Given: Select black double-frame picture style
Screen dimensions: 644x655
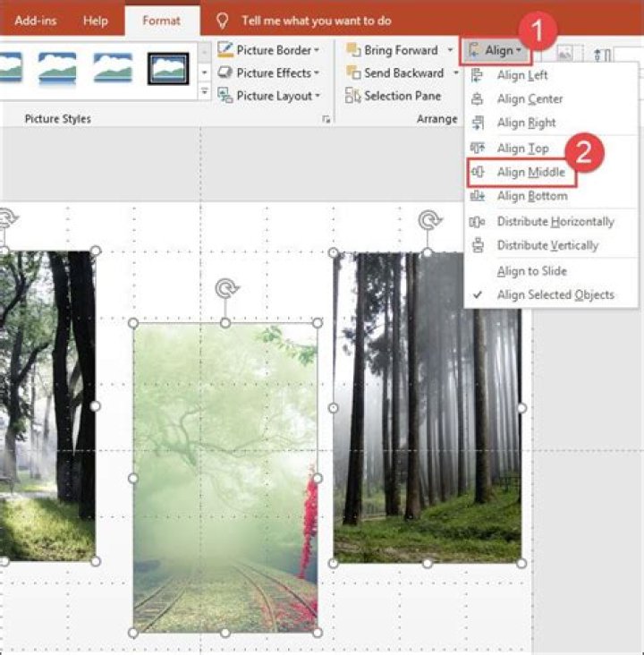Looking at the screenshot, I should pyautogui.click(x=168, y=69).
